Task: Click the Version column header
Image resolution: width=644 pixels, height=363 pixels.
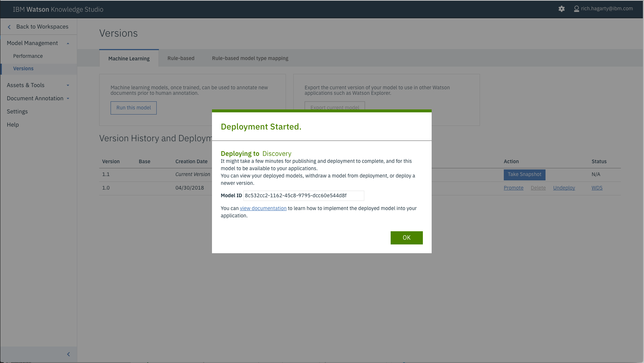Action: (x=111, y=161)
